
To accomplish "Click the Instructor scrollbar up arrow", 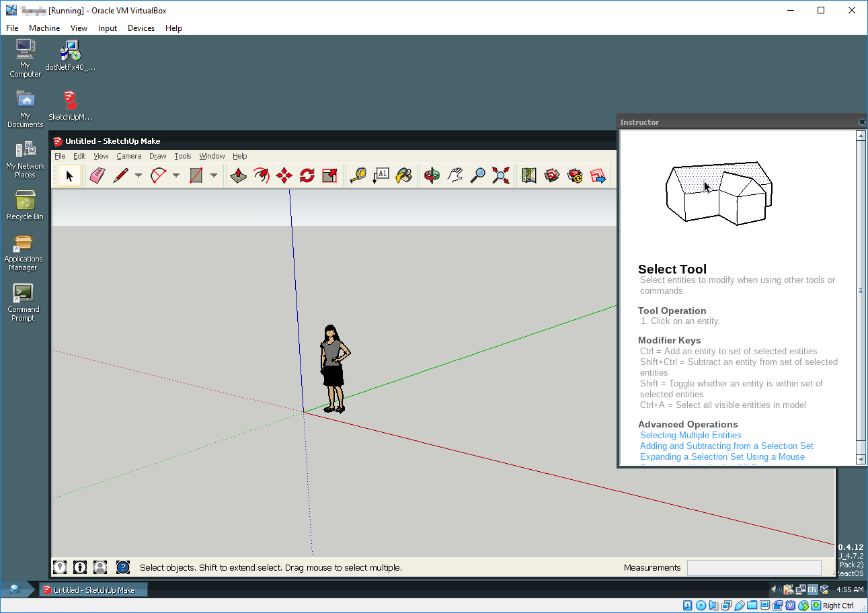I will 861,135.
